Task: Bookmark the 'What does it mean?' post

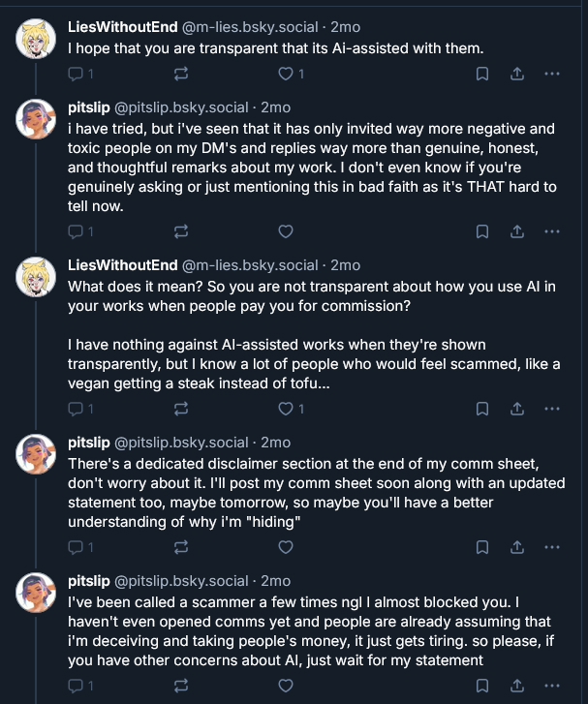Action: (x=482, y=409)
